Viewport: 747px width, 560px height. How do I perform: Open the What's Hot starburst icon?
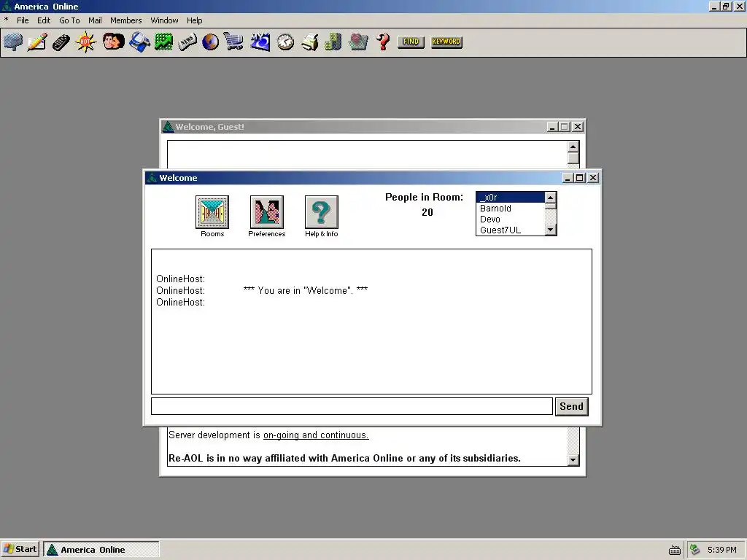[86, 42]
